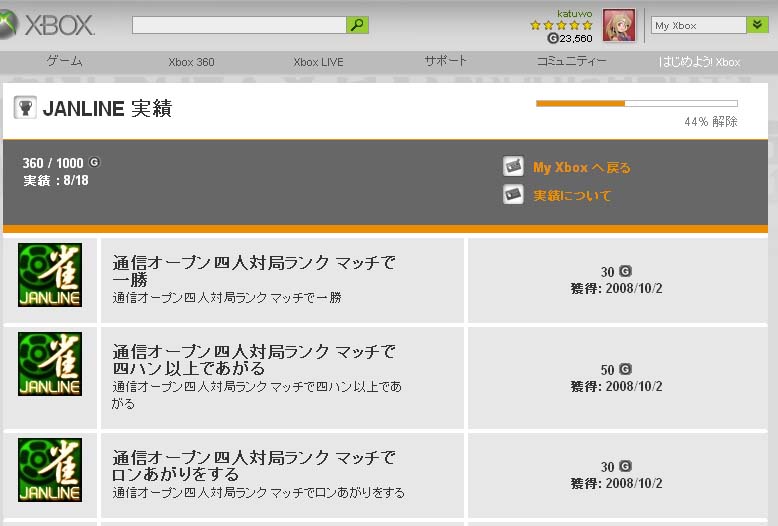
Task: Click the five-star reputation rating
Action: point(561,25)
